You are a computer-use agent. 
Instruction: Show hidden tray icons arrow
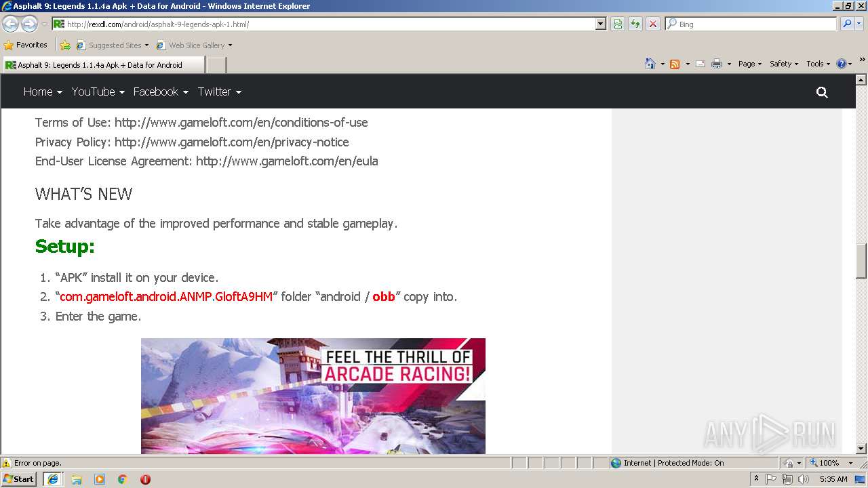pyautogui.click(x=756, y=479)
